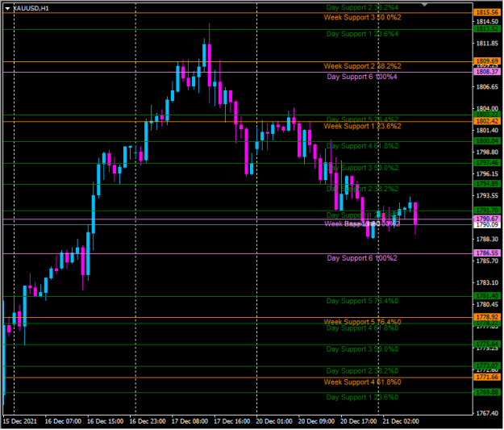This screenshot has height=430, width=504.
Task: Click the 17 Dec 16:00 time label
Action: click(x=232, y=422)
